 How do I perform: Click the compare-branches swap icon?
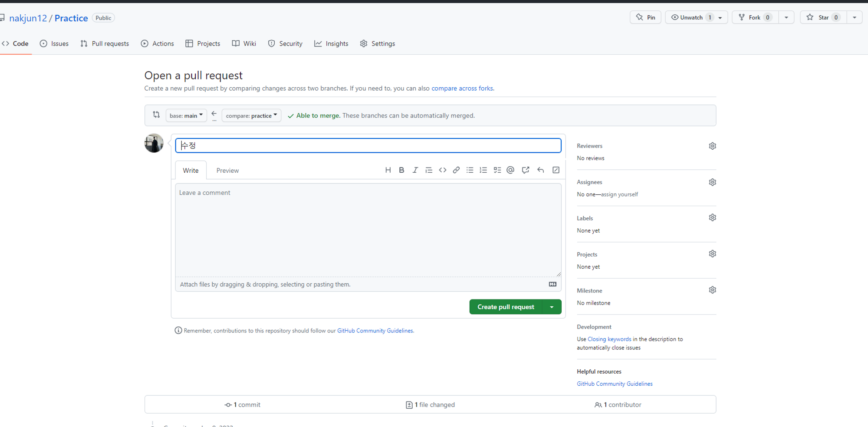tap(156, 115)
